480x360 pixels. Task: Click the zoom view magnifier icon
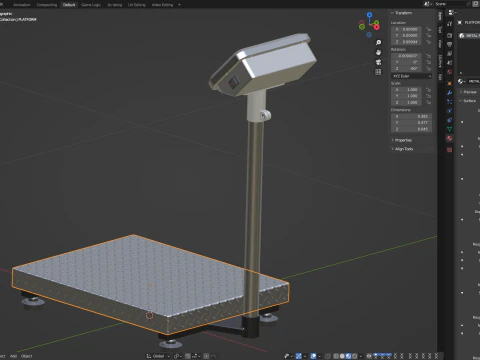378,43
